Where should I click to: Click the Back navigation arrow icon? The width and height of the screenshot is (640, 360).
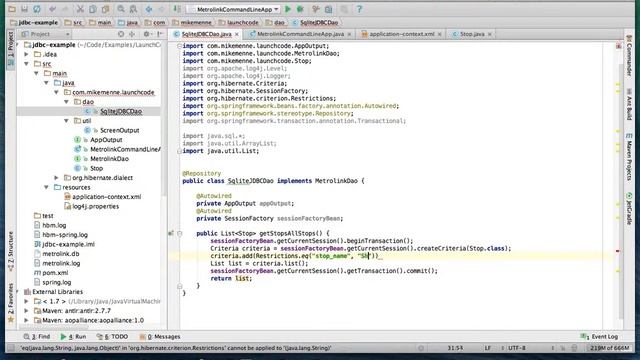coord(149,9)
